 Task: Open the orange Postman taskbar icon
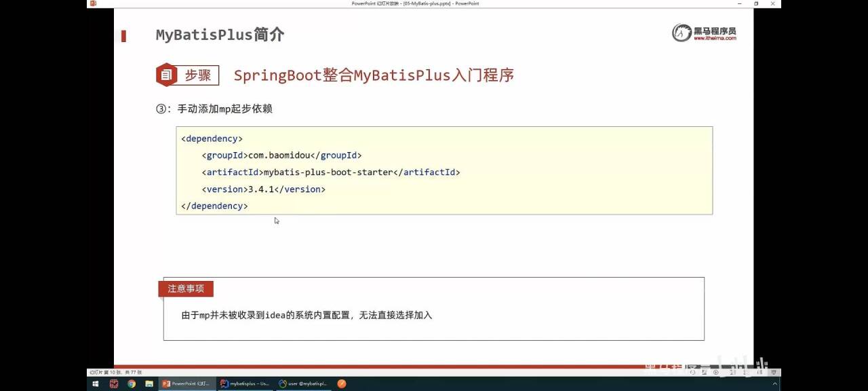[x=342, y=384]
